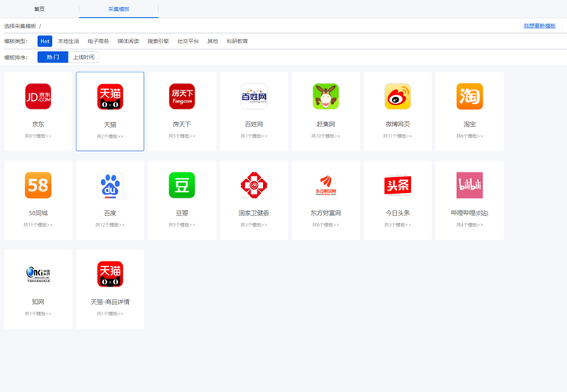Screen dimensions: 567x392
Task: Open 天猫's 共2个模板 link
Action: click(110, 136)
